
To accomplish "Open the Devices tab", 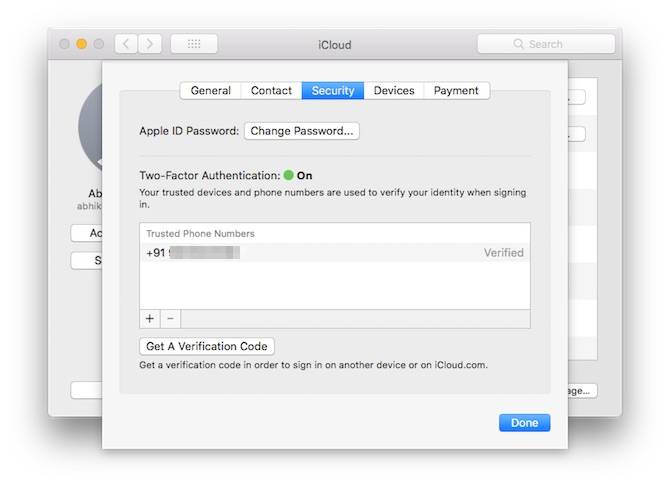I will pos(394,91).
